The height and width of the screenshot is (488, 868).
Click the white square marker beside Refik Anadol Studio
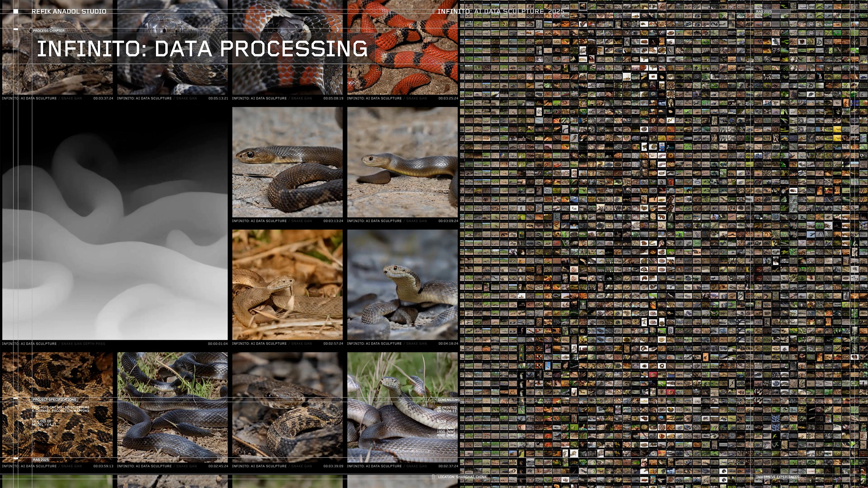16,12
